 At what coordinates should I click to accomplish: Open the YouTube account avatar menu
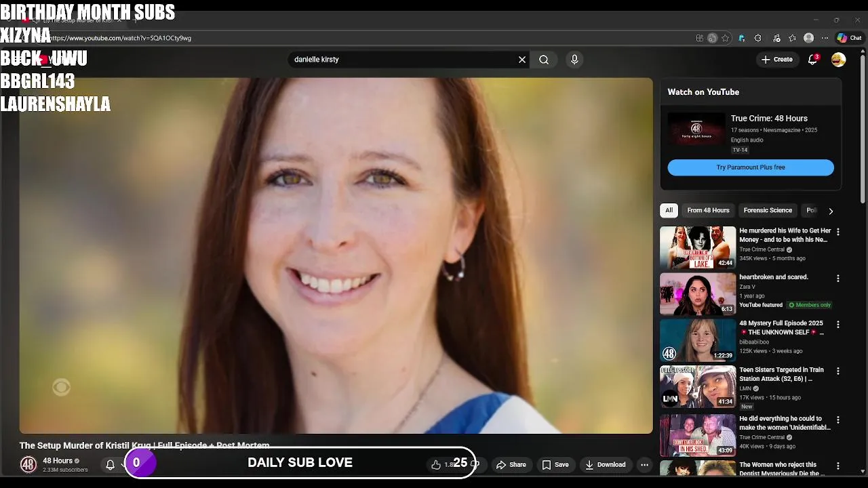click(839, 60)
